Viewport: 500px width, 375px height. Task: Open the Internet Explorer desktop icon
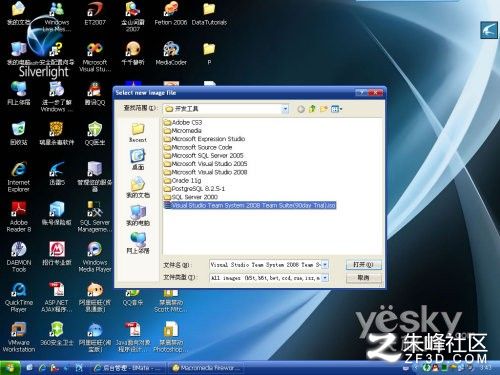click(x=19, y=177)
